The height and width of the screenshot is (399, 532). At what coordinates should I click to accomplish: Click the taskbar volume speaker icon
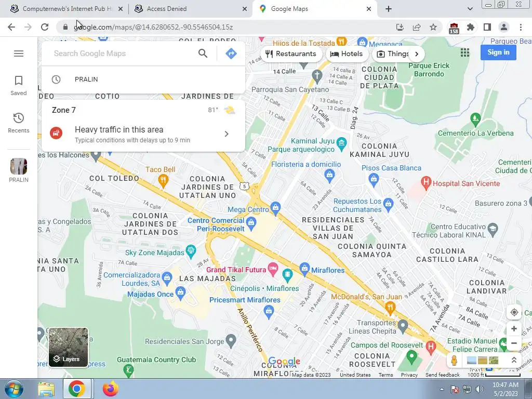tap(480, 389)
